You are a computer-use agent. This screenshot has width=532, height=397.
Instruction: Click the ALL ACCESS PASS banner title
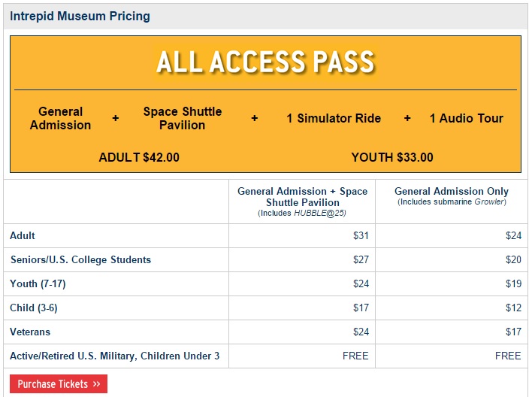265,62
